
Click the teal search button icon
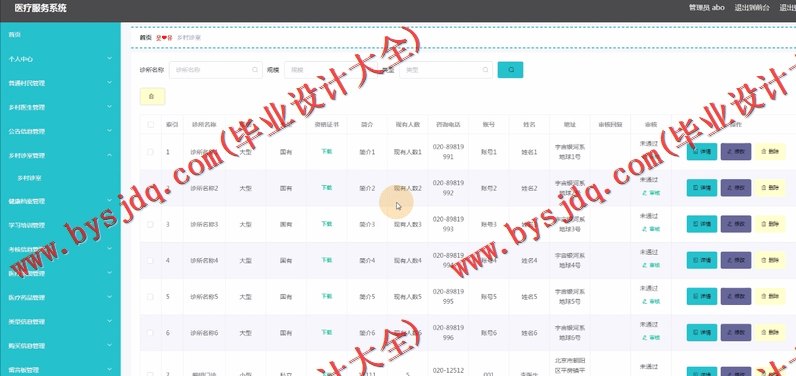tap(510, 70)
